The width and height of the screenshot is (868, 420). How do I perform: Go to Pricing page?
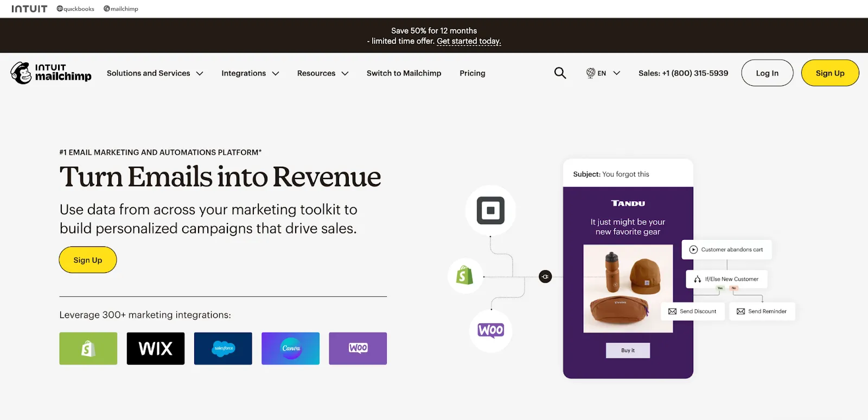pyautogui.click(x=473, y=73)
